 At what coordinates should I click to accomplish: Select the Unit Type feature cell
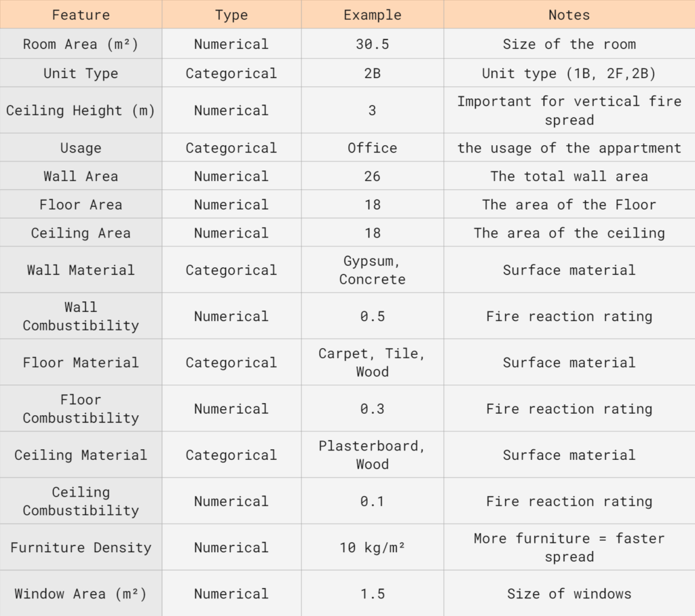[81, 73]
